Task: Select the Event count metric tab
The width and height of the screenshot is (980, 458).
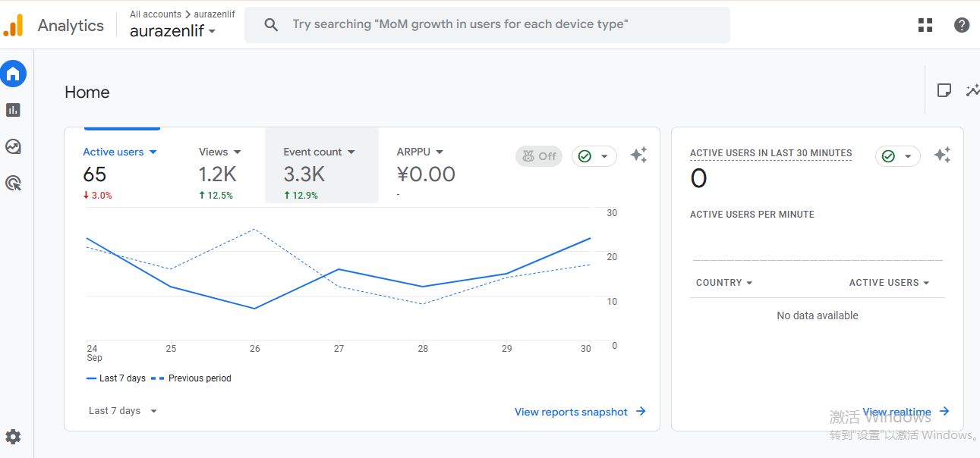Action: coord(319,152)
